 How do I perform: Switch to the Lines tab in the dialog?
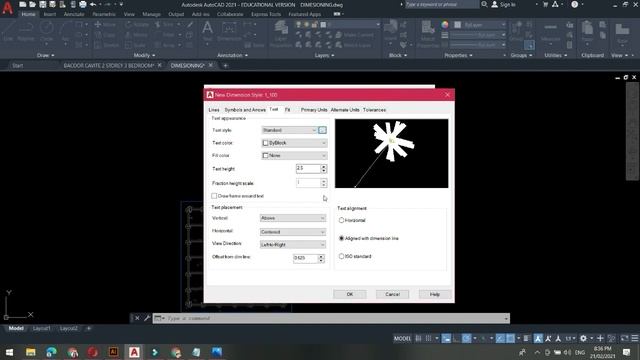pyautogui.click(x=214, y=110)
